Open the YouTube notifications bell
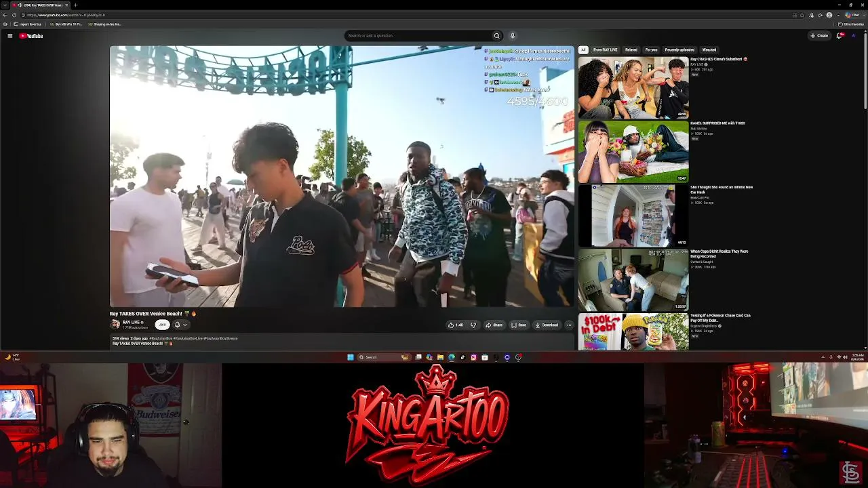Screen dimensions: 868x488 [x=839, y=36]
